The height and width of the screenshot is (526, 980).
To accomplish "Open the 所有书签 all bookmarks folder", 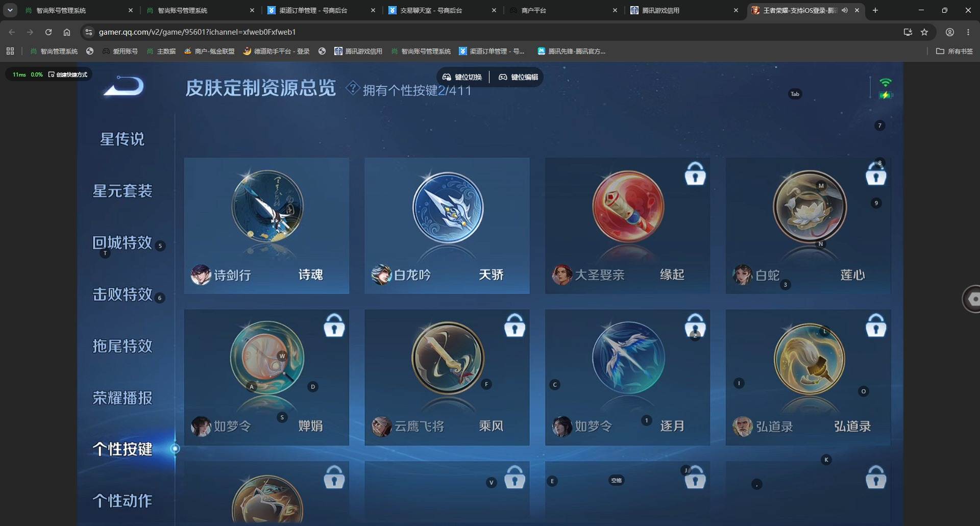I will [954, 51].
